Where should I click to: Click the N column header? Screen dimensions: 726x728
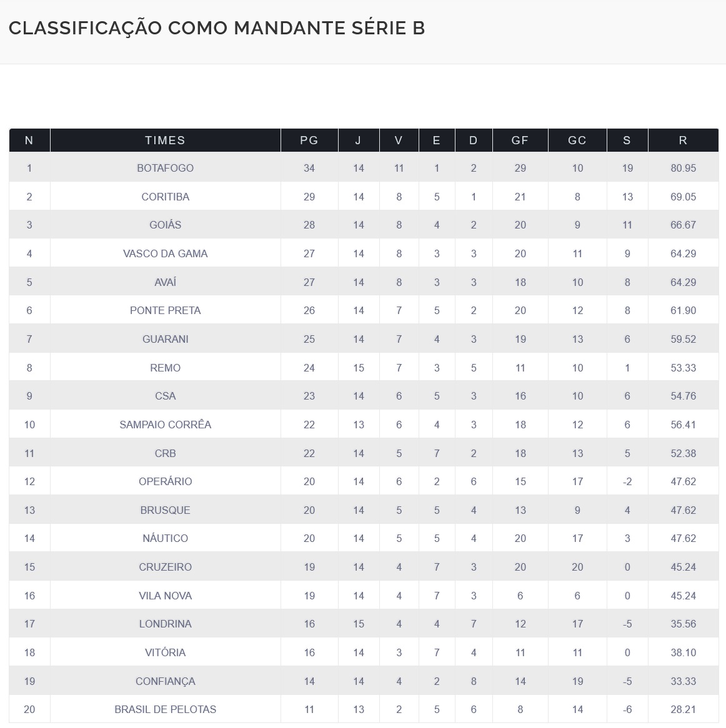(29, 140)
